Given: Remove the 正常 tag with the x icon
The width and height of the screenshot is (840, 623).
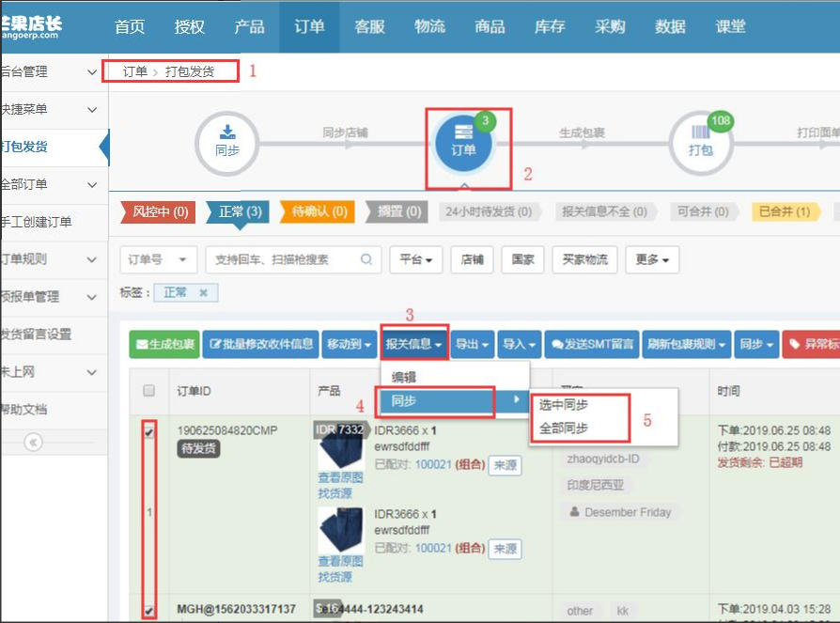Looking at the screenshot, I should (203, 293).
